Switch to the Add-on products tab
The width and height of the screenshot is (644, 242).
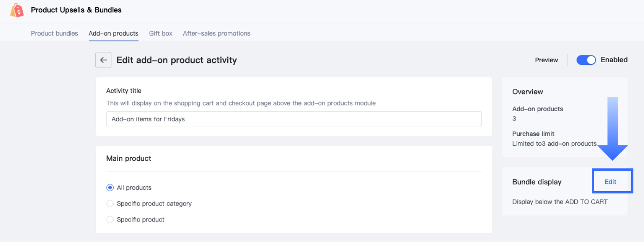tap(113, 33)
